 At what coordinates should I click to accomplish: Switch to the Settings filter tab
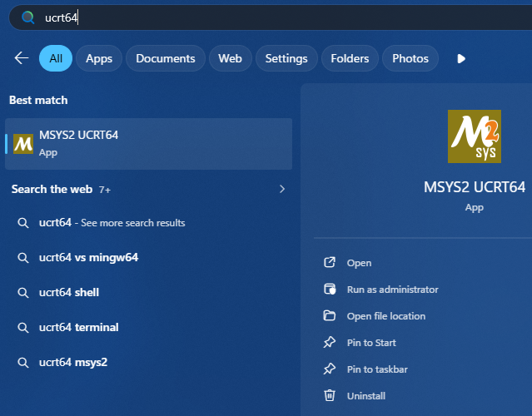[286, 58]
